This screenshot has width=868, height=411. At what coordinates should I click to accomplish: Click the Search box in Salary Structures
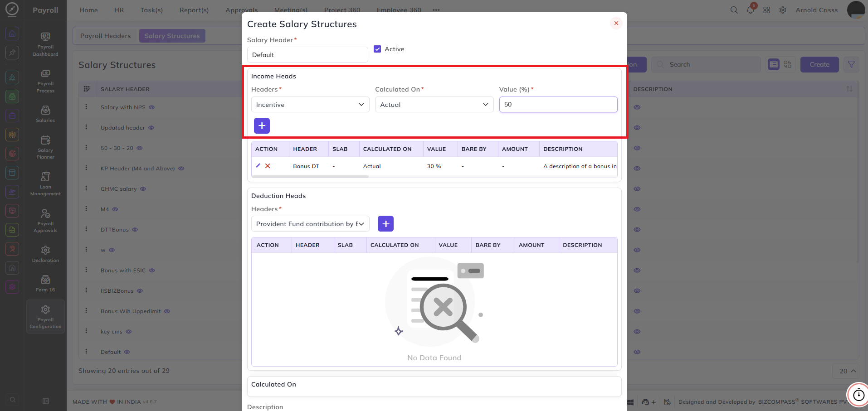(706, 64)
